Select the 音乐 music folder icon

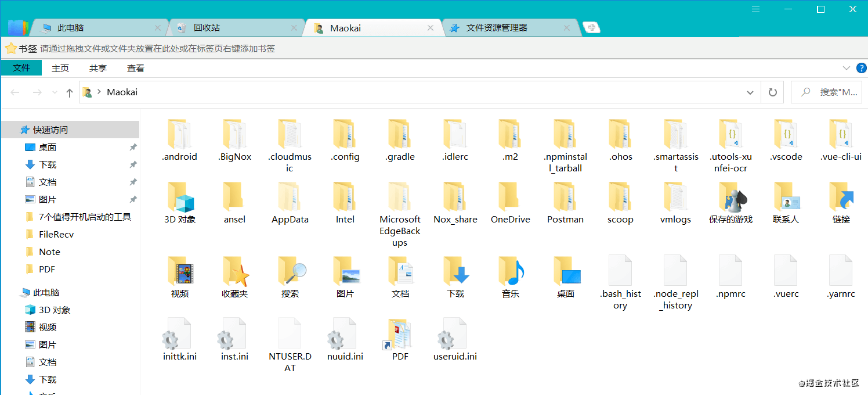click(511, 272)
